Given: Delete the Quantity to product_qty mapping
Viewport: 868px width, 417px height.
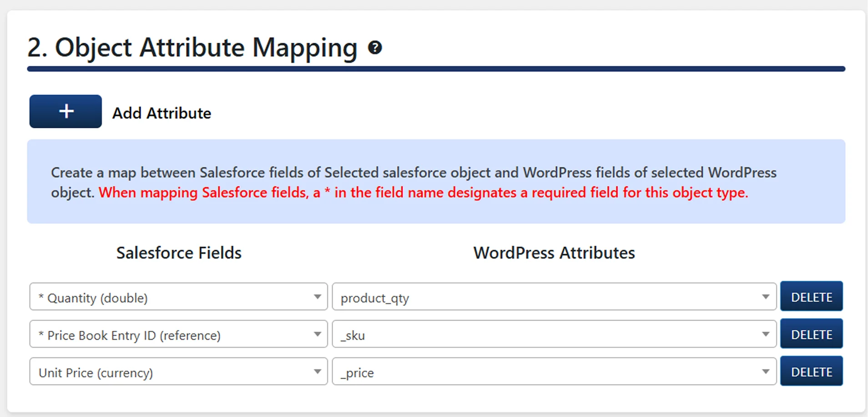Looking at the screenshot, I should (x=811, y=297).
